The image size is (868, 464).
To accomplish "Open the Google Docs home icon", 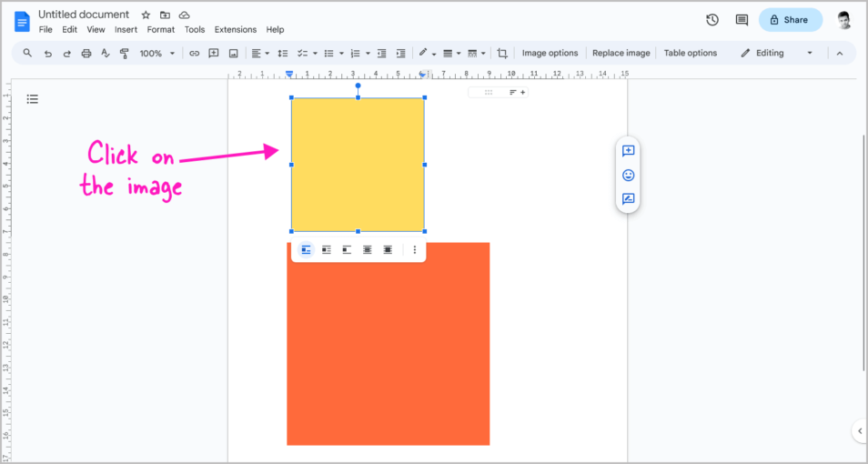I will (x=22, y=22).
